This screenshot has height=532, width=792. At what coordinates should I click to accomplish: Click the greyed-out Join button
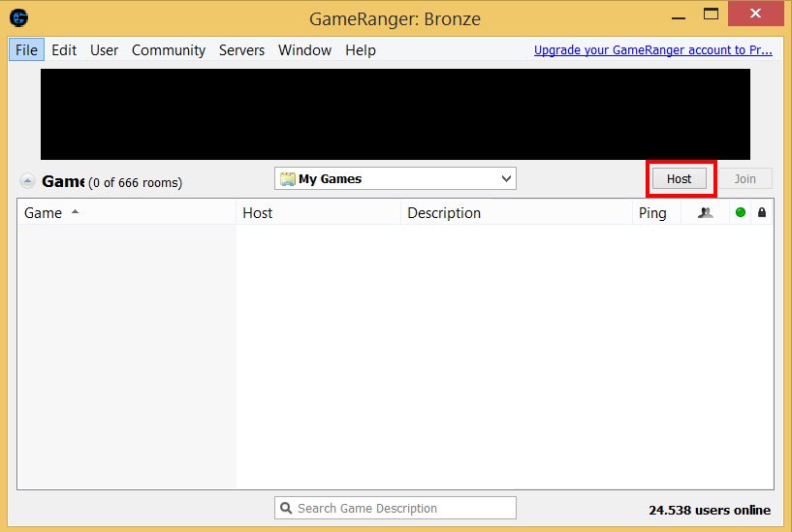click(x=745, y=178)
